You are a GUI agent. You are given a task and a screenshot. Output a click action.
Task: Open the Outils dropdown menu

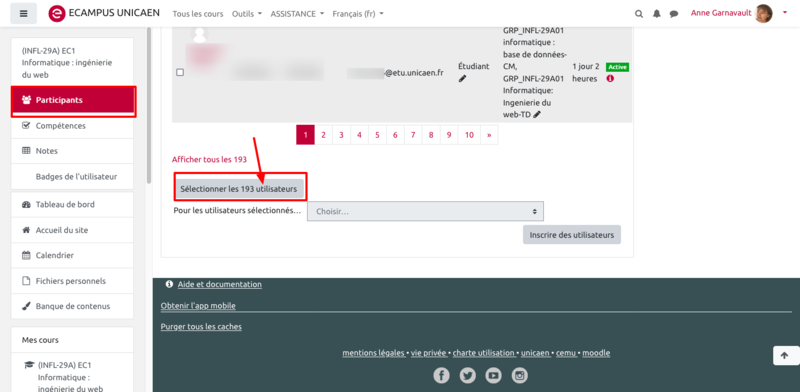click(247, 14)
